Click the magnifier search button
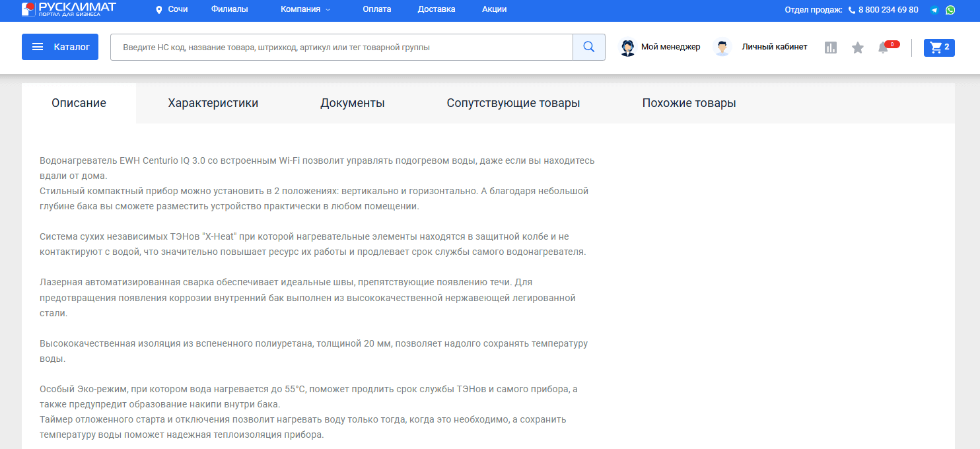 click(x=589, y=48)
